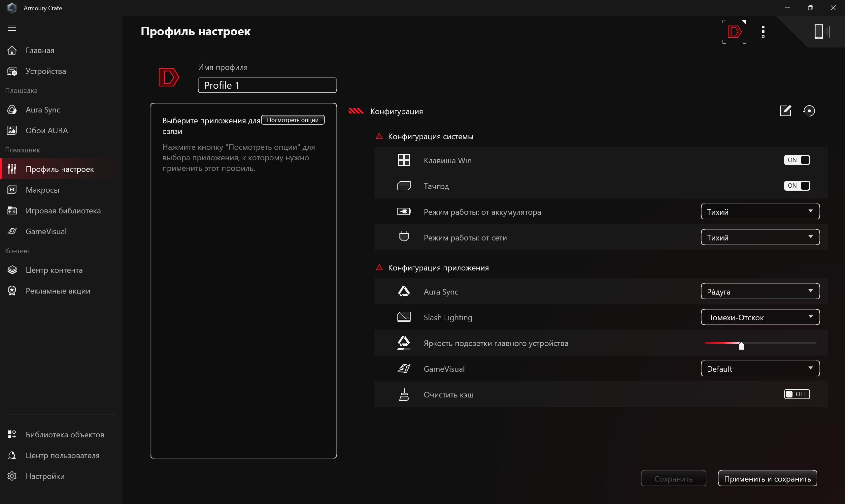Open the Aura Sync Радуга dropdown

click(760, 291)
